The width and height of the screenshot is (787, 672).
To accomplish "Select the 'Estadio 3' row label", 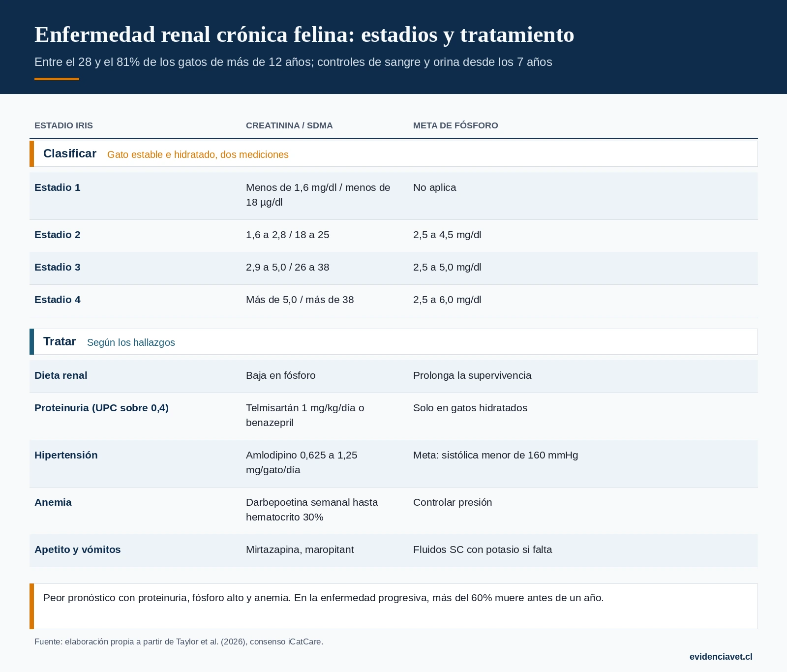I will click(x=57, y=267).
